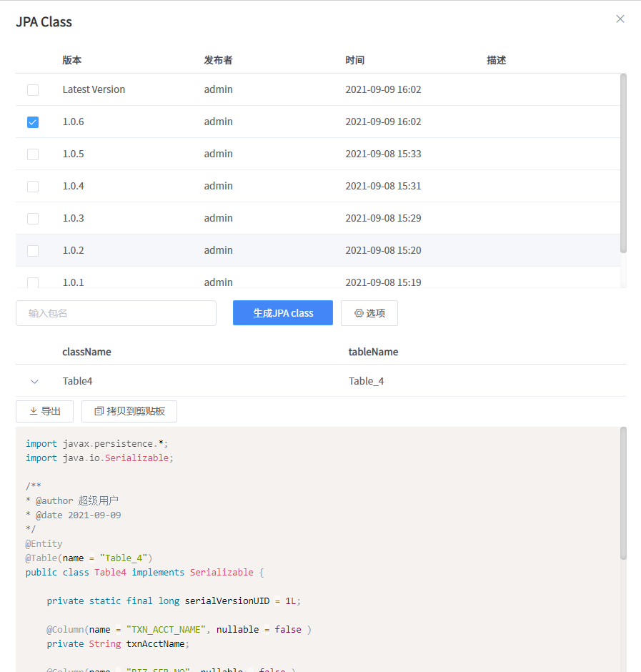Click the 生成JPA class button
This screenshot has height=672, width=641.
(x=283, y=313)
